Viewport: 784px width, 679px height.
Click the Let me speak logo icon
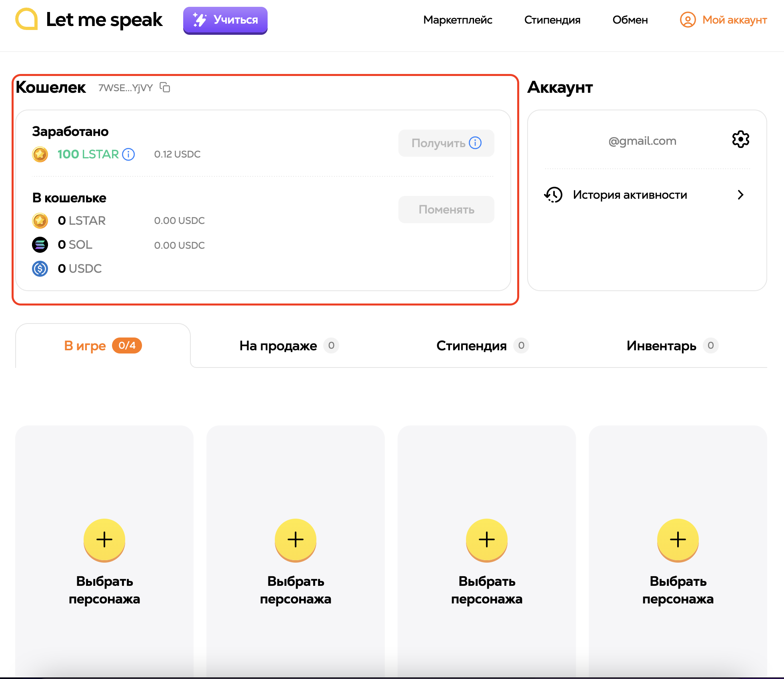point(26,19)
